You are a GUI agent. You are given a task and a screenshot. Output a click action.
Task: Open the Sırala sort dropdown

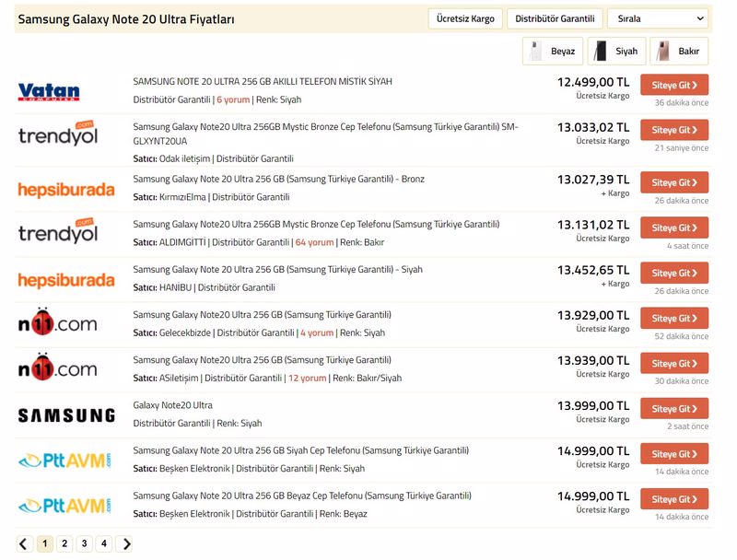pos(660,18)
